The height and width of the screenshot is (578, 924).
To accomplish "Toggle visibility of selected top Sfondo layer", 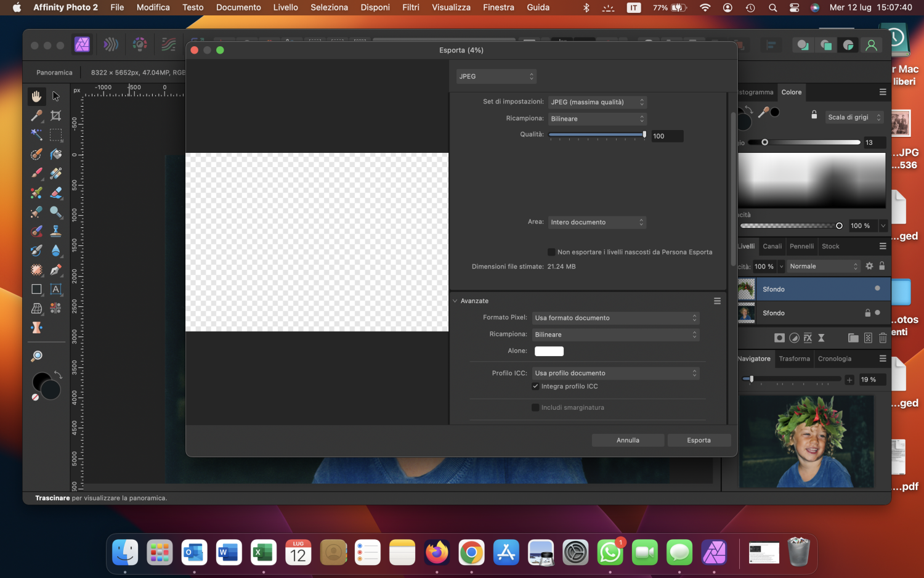I will click(877, 288).
